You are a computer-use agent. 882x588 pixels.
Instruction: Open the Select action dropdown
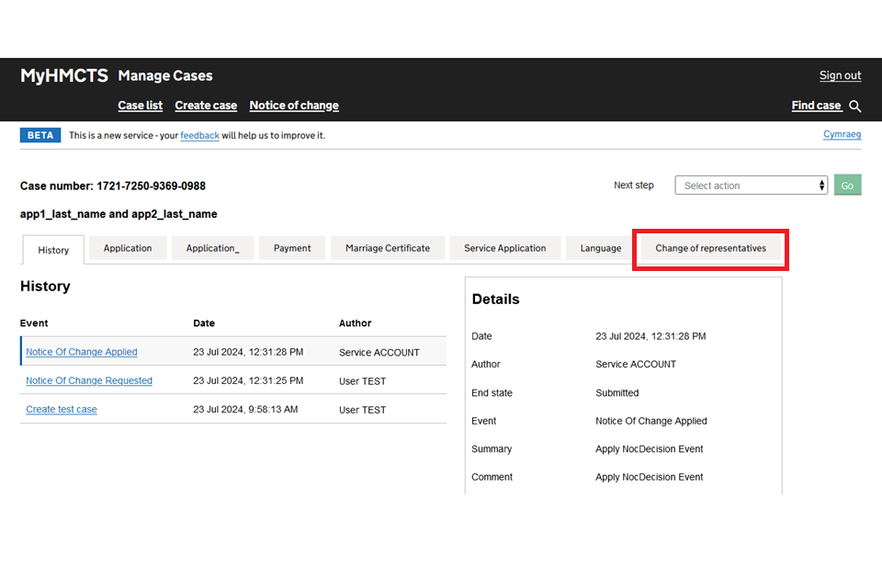tap(751, 186)
